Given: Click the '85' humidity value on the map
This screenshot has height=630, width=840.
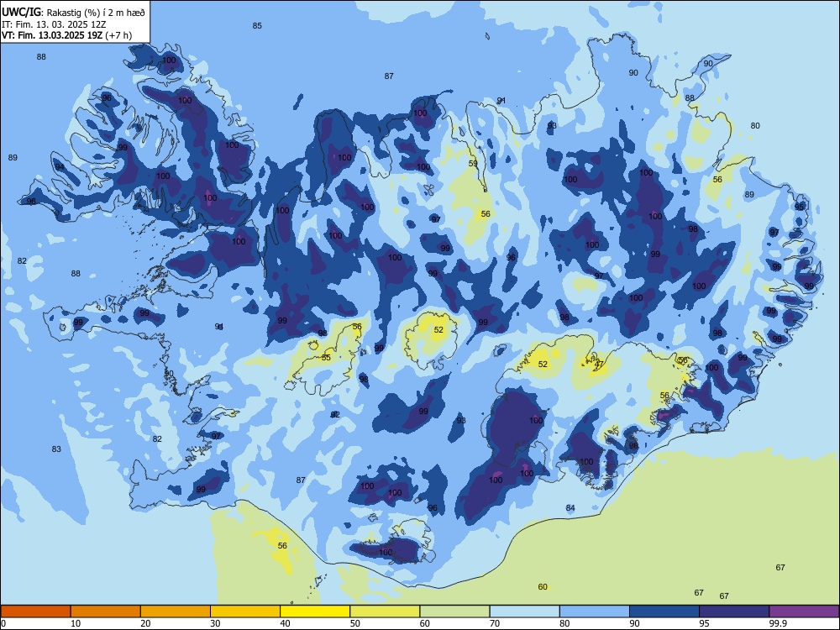Looking at the screenshot, I should [x=257, y=26].
